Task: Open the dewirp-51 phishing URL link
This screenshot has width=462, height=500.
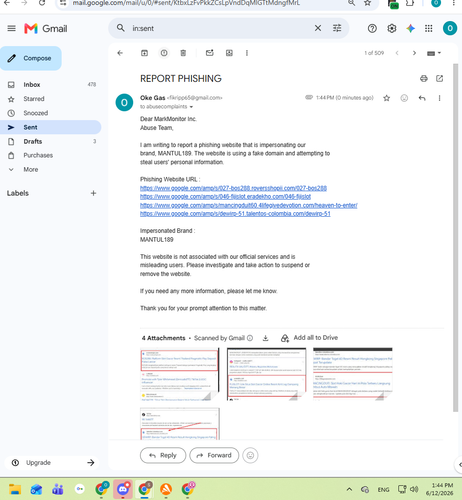Action: pos(235,214)
